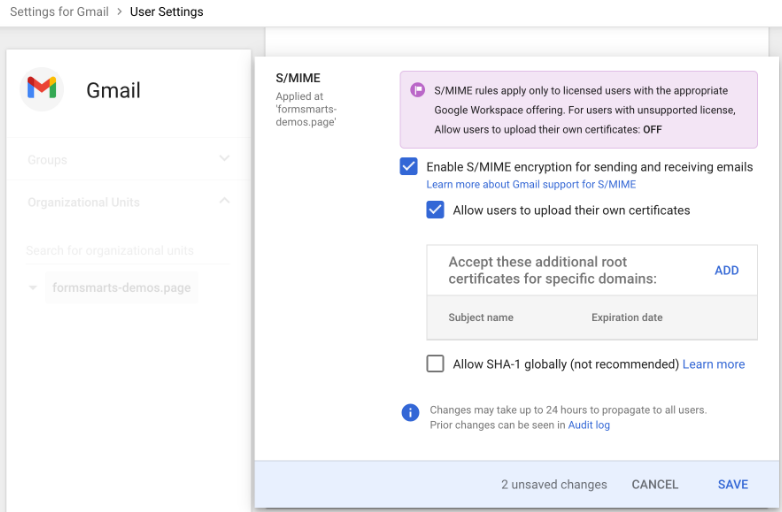Open the Audit log link
This screenshot has width=782, height=512.
coord(588,425)
